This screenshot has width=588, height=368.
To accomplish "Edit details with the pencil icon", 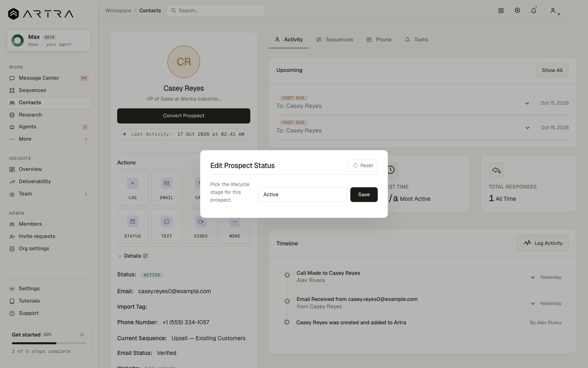I will coord(145,256).
